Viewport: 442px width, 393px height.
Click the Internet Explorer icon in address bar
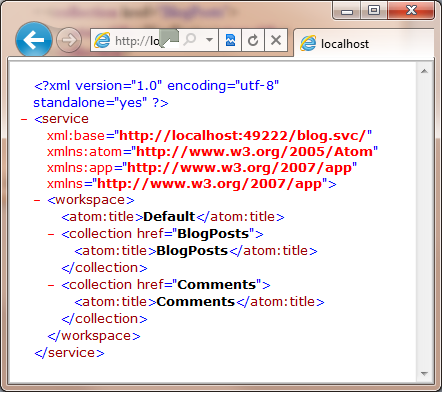click(102, 40)
